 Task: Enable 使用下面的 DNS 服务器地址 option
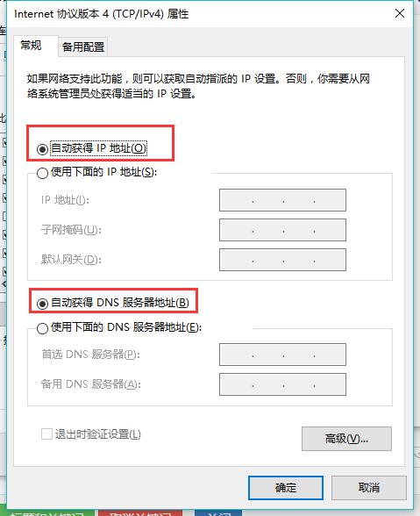pos(42,328)
